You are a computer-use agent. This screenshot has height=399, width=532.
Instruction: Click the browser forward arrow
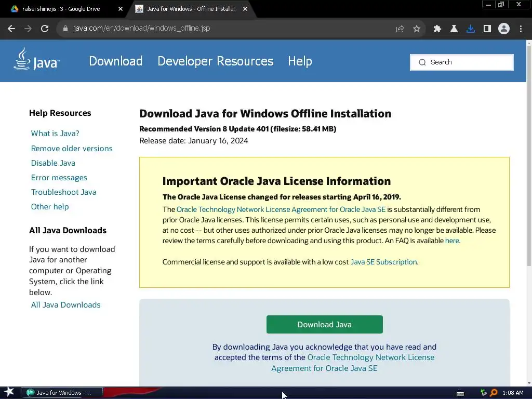pos(28,29)
